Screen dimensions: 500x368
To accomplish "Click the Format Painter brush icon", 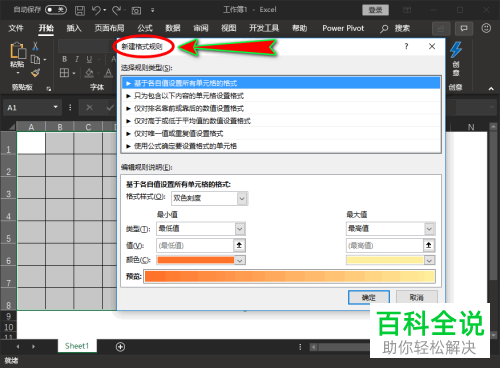I will tap(35, 72).
